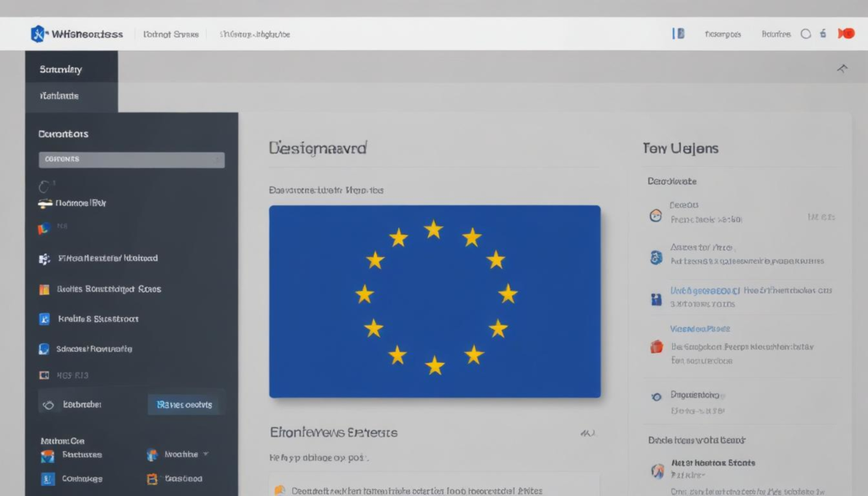
Task: Click the EU flag image
Action: pos(435,302)
